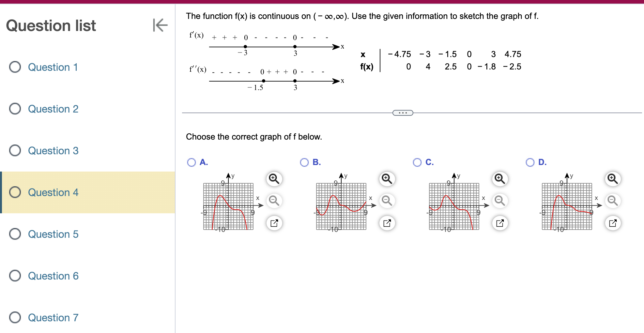
Task: Expand the ellipsis divider for more options
Action: pos(402,113)
